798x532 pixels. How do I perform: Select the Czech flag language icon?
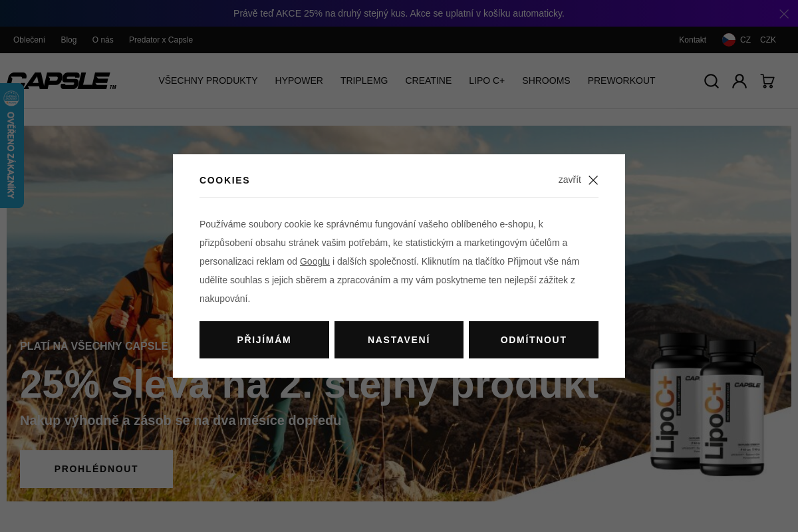click(729, 40)
